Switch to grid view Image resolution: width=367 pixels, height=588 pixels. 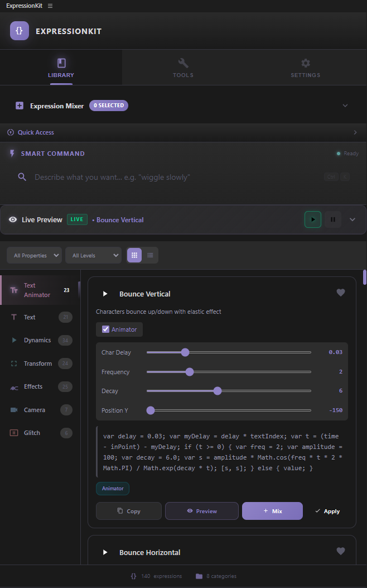click(134, 255)
